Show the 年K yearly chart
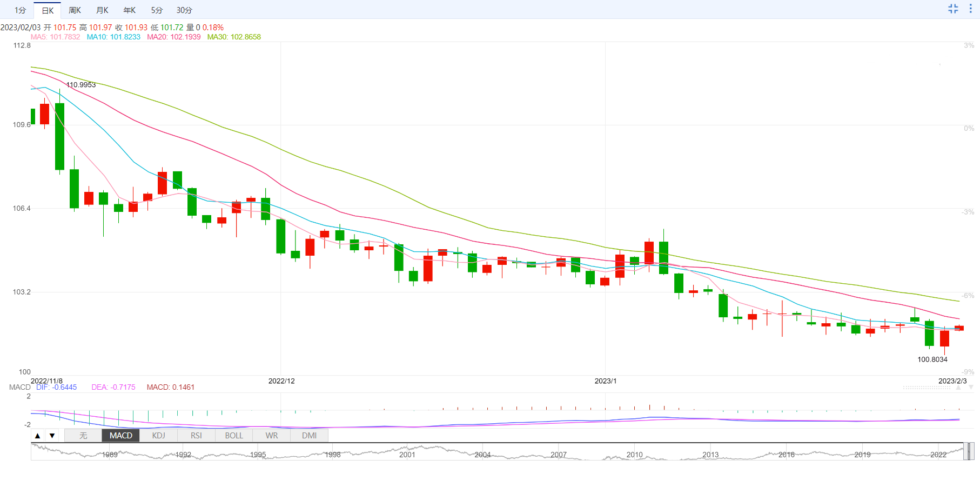The height and width of the screenshot is (480, 980). click(130, 10)
